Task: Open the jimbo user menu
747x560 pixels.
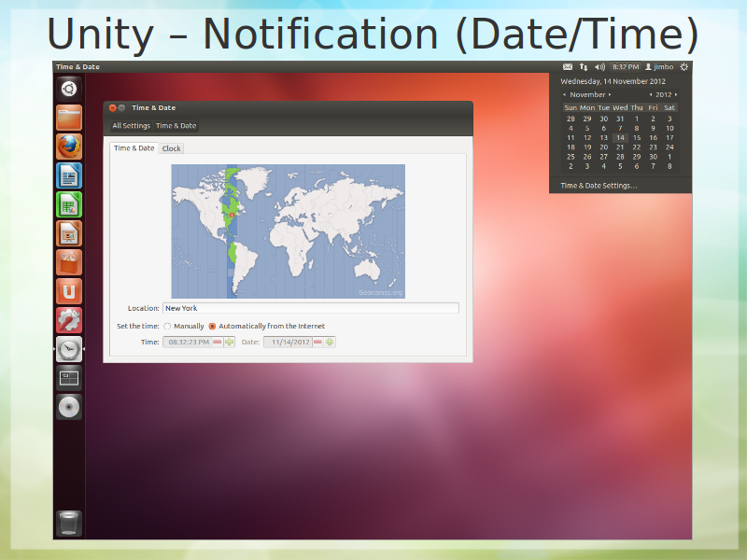Action: (659, 67)
